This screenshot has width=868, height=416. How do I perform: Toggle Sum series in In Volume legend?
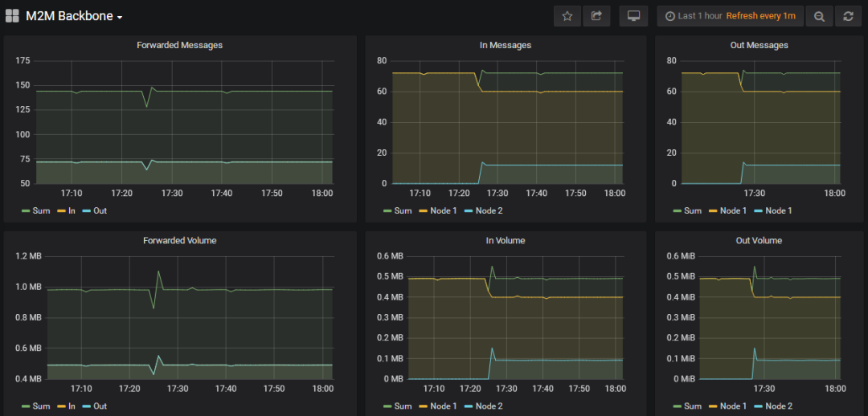398,406
